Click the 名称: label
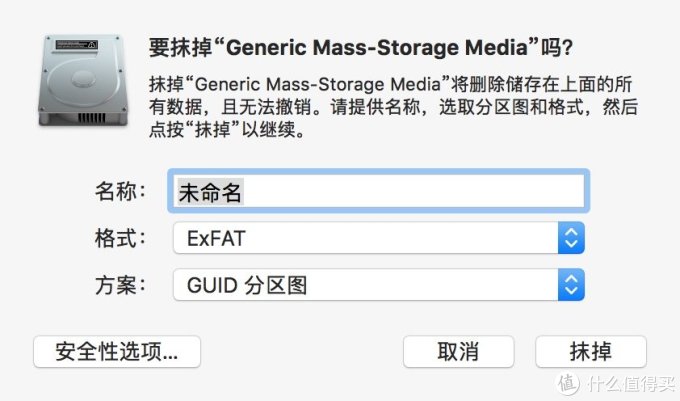 [x=121, y=192]
